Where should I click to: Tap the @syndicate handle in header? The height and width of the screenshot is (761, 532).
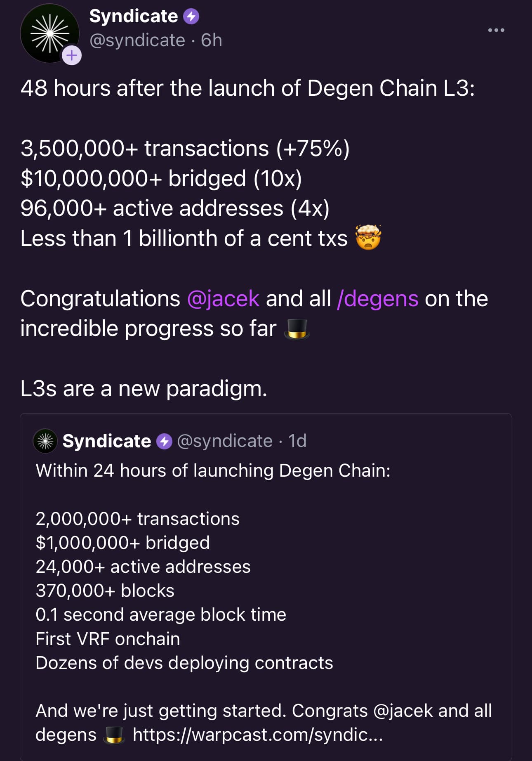[x=137, y=40]
